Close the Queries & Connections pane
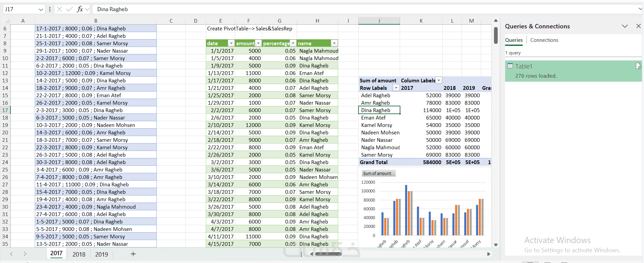 coord(638,26)
